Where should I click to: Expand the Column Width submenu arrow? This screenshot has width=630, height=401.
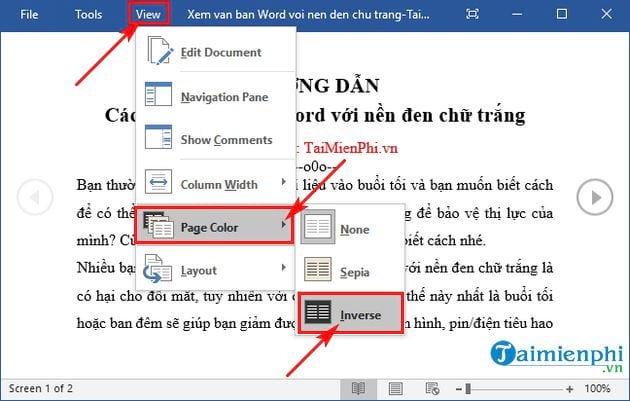pos(284,182)
